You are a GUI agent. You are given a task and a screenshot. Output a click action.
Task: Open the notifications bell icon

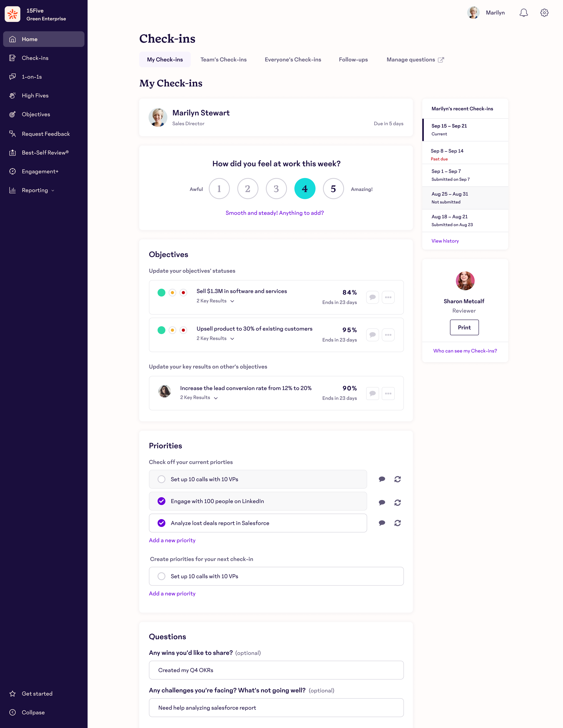pos(523,13)
